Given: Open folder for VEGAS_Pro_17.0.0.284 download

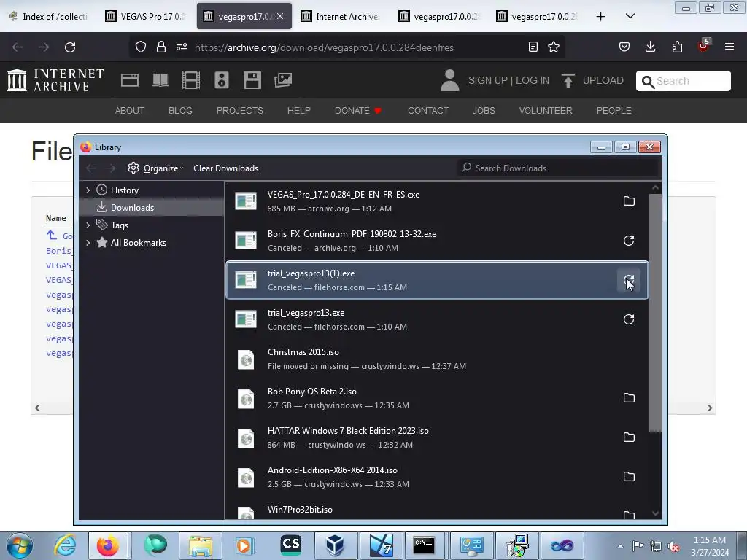Looking at the screenshot, I should coord(629,201).
